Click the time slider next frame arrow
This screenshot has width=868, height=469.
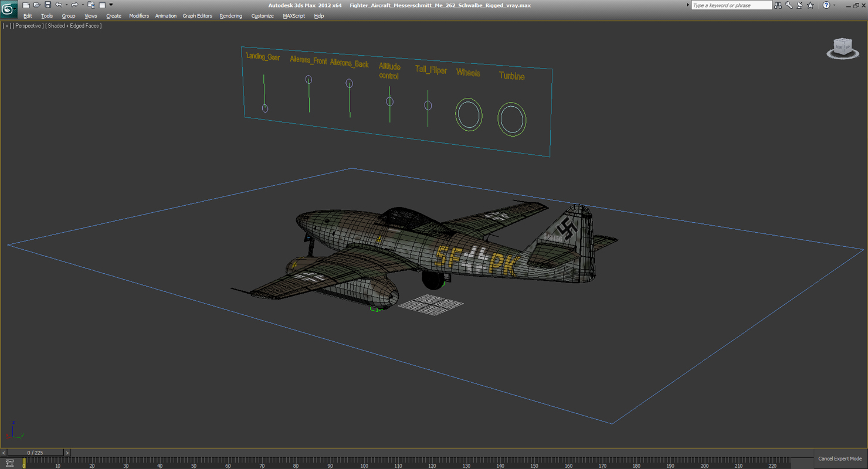67,453
